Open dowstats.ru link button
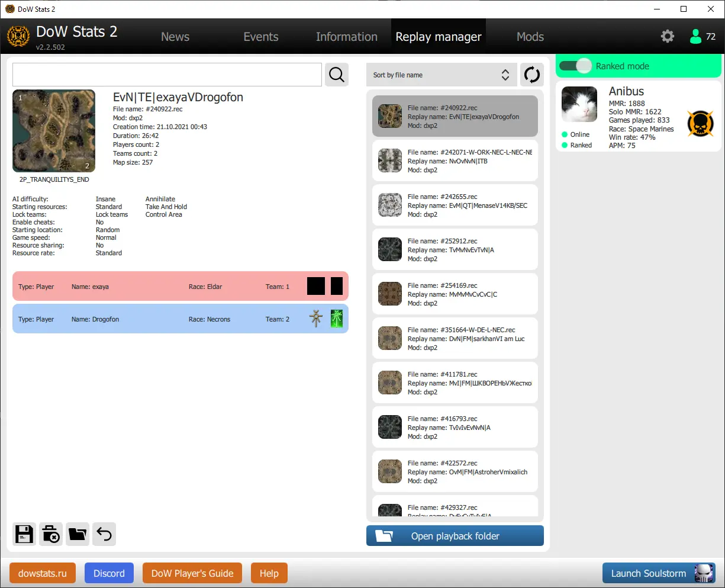Screen dimensions: 725x588 (43, 573)
